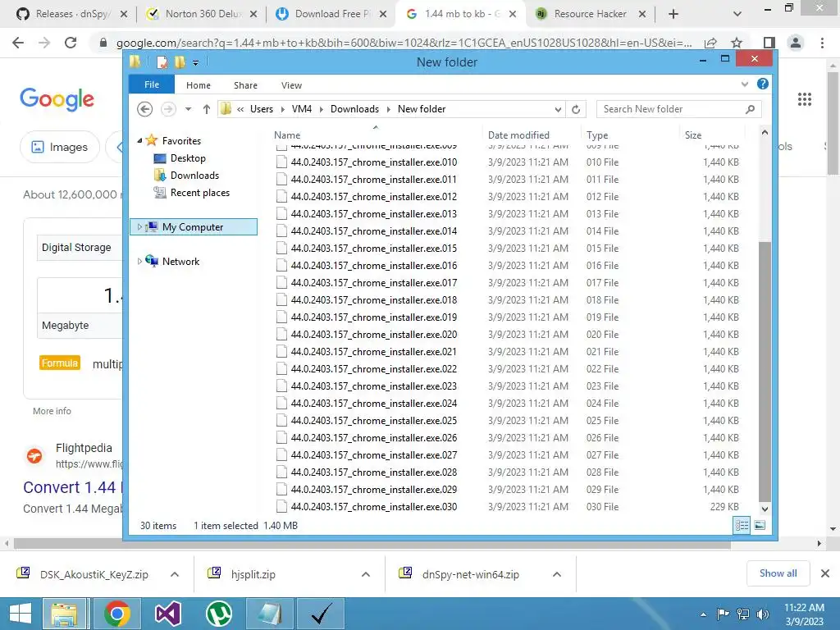Viewport: 840px width, 630px height.
Task: Collapse the Favorites tree group
Action: point(139,140)
